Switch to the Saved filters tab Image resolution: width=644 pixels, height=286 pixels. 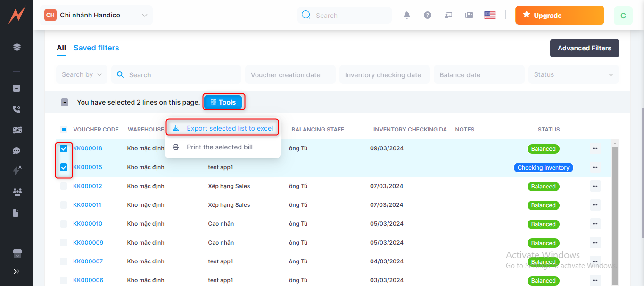click(x=96, y=48)
